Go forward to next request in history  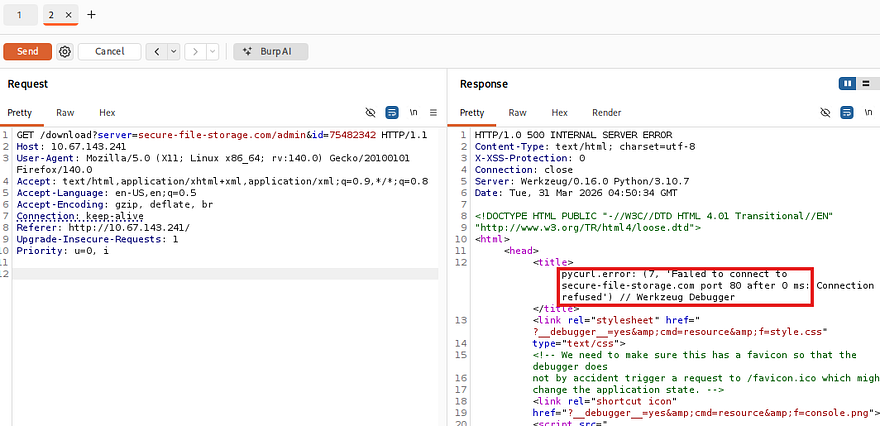click(x=195, y=51)
